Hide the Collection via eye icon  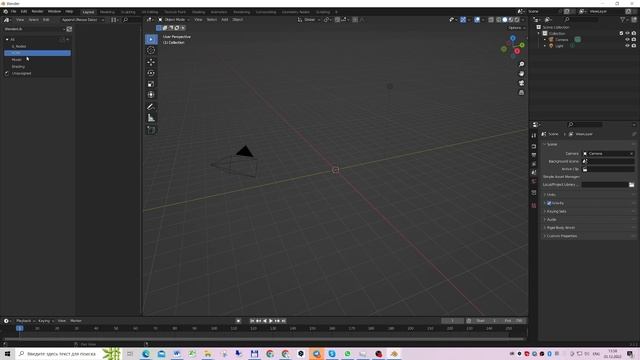tap(627, 33)
